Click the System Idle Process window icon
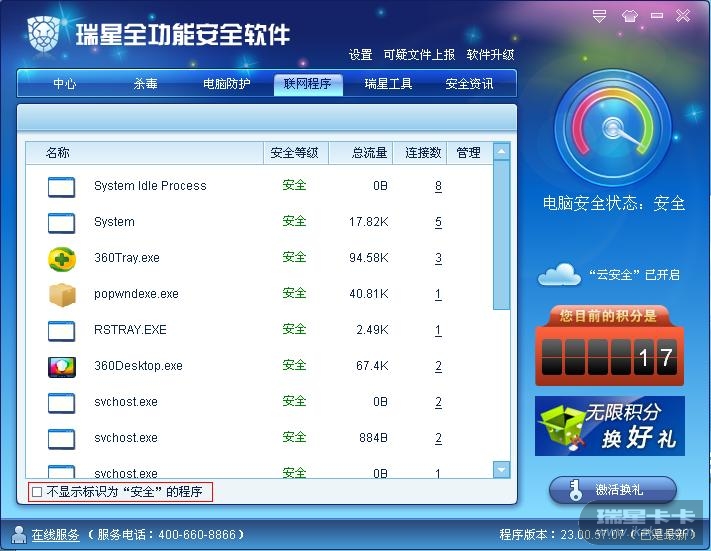711x551 pixels. (x=62, y=187)
